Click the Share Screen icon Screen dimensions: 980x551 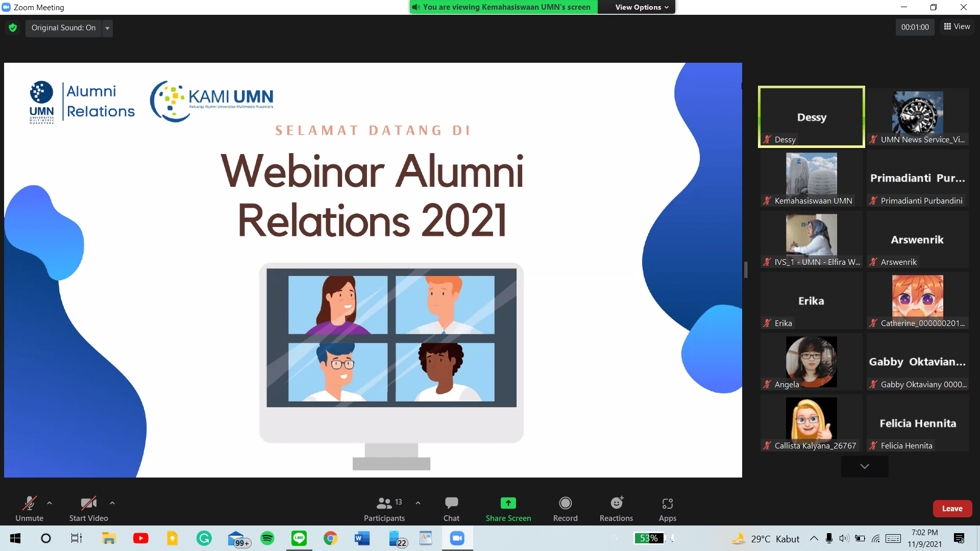point(508,503)
